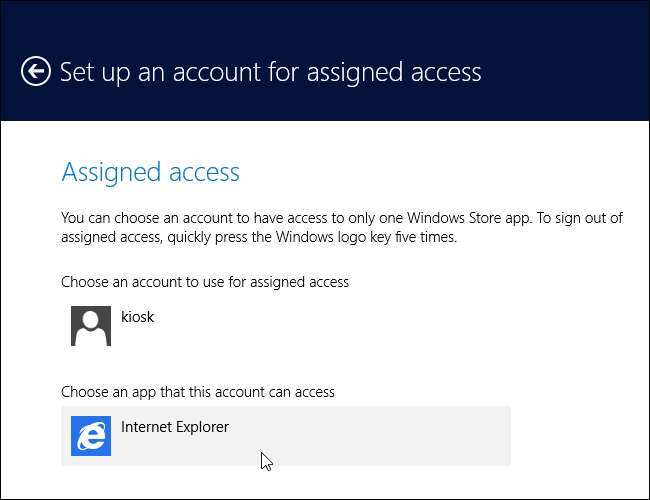Select the kiosk account avatar
The width and height of the screenshot is (650, 500).
[91, 326]
